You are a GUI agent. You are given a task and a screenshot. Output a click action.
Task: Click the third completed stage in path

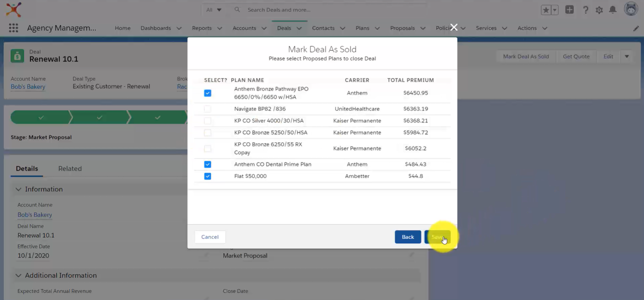click(x=158, y=118)
